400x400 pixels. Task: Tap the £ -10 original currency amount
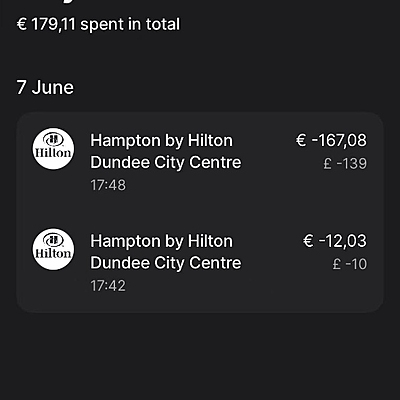point(350,264)
